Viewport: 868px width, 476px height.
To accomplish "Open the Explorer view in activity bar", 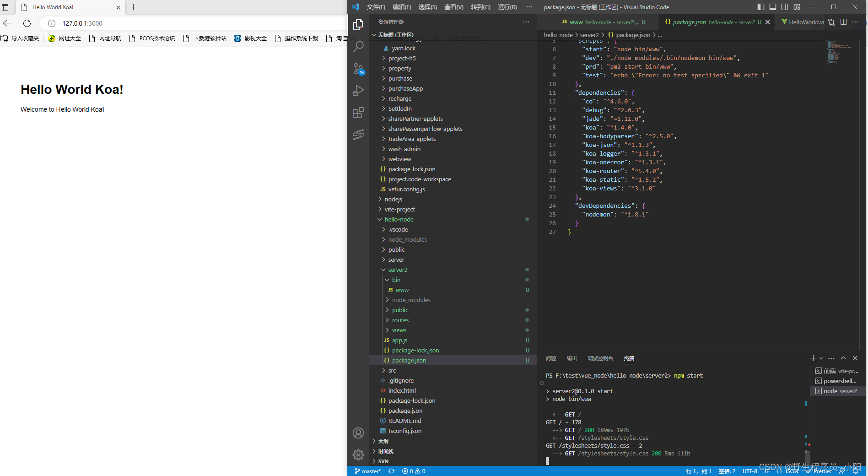I will click(x=358, y=24).
